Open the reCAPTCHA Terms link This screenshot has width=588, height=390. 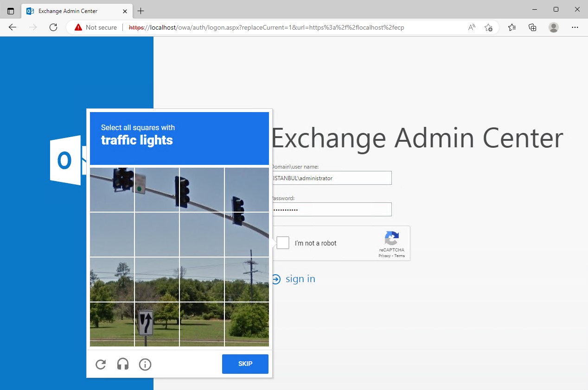[400, 256]
